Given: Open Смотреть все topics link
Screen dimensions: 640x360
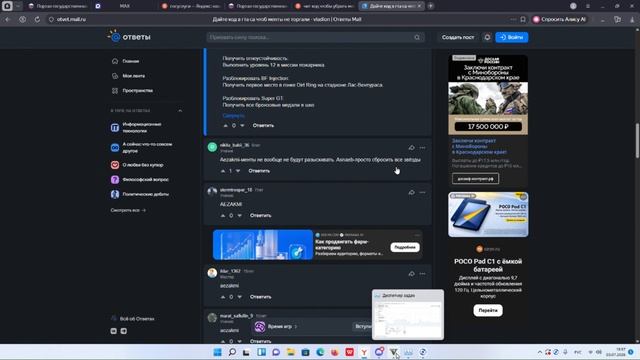Looking at the screenshot, I should pos(128,210).
